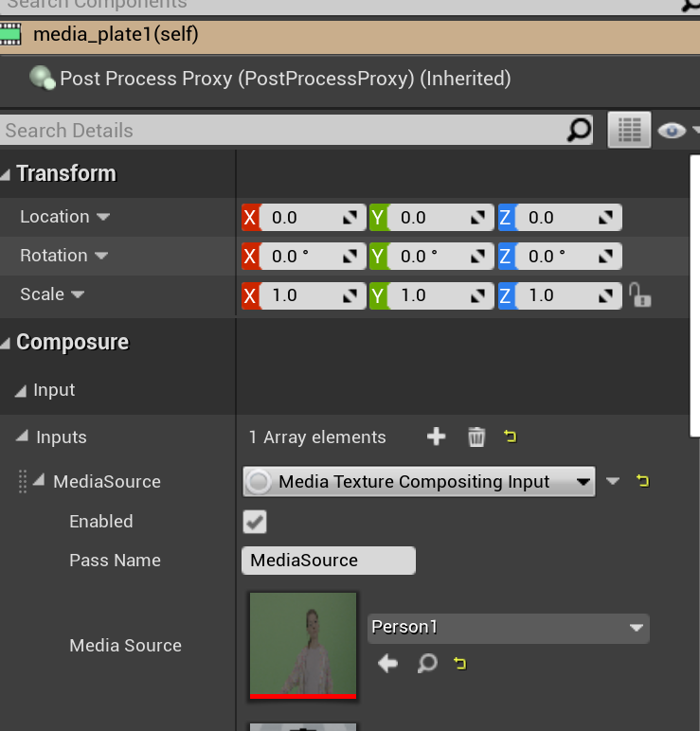Empty the Inputs array with trash icon
Viewport: 700px width, 731px height.
(x=476, y=437)
